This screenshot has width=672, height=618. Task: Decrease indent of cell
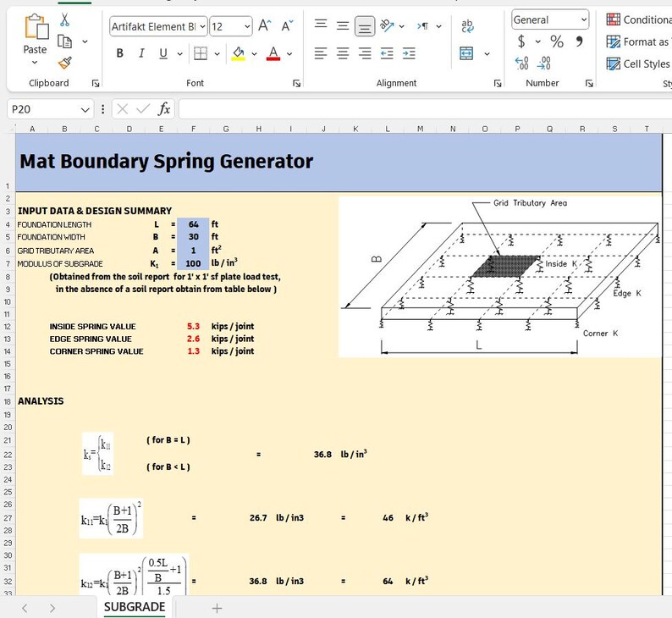[387, 53]
